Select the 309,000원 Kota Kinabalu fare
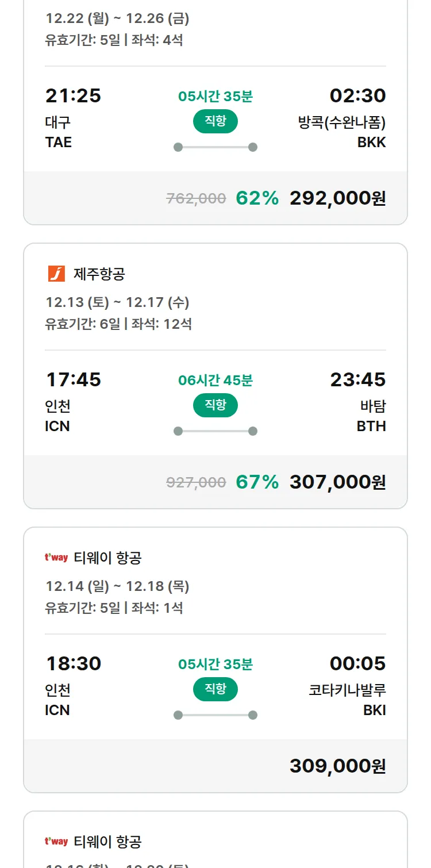 pos(337,766)
